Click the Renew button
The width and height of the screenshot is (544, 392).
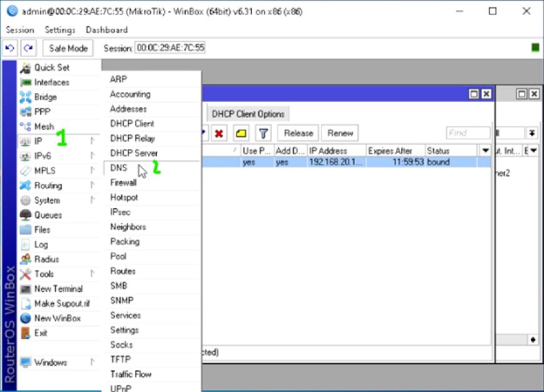[340, 133]
